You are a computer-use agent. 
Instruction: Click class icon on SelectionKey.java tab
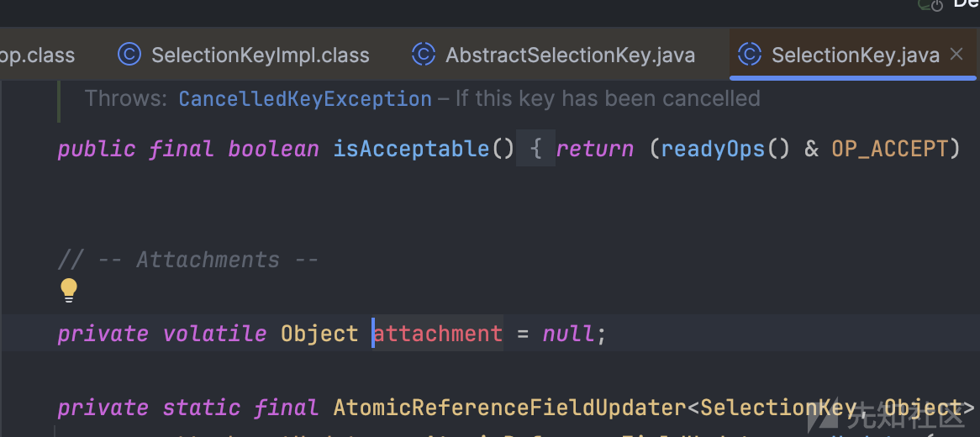[750, 55]
